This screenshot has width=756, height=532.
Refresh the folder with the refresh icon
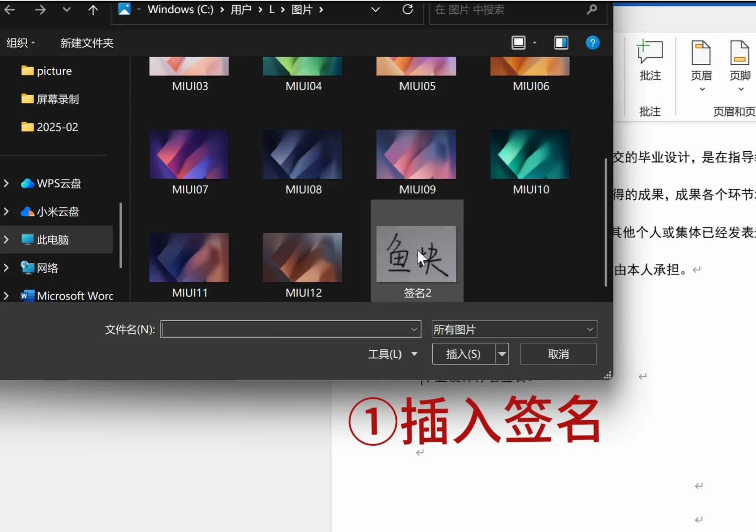point(408,9)
